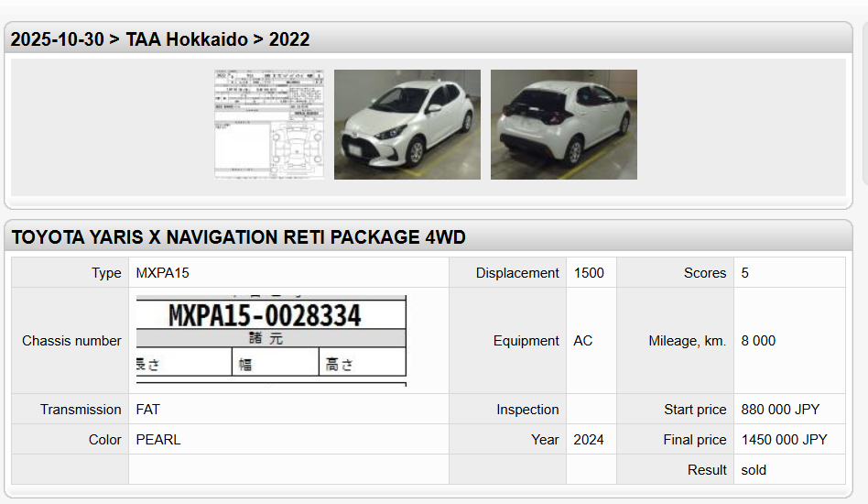The width and height of the screenshot is (868, 504).
Task: Select the Type value MXPA15
Action: point(163,272)
